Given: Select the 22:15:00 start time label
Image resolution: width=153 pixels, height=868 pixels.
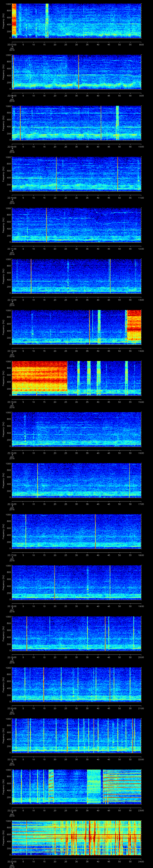Looking at the screenshot, I should coord(12,453).
